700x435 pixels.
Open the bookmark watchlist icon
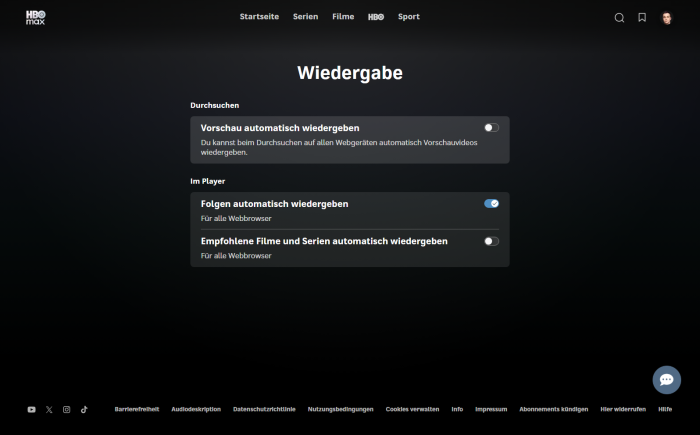[642, 17]
